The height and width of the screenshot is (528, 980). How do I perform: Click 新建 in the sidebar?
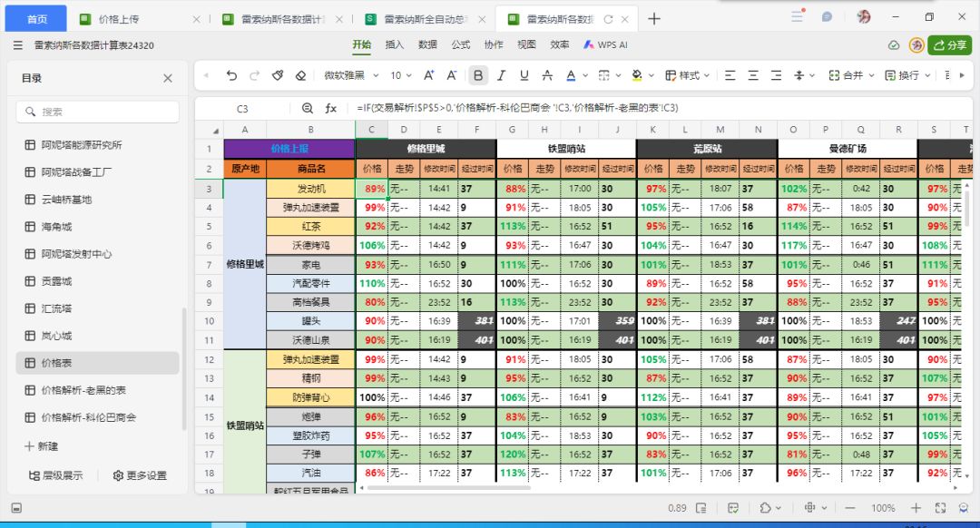point(41,446)
